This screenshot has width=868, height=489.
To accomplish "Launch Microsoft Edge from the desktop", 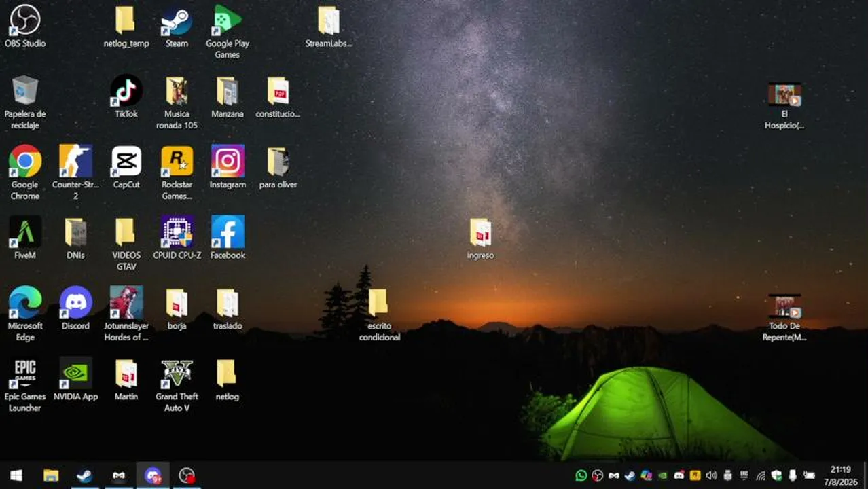I will pyautogui.click(x=25, y=314).
